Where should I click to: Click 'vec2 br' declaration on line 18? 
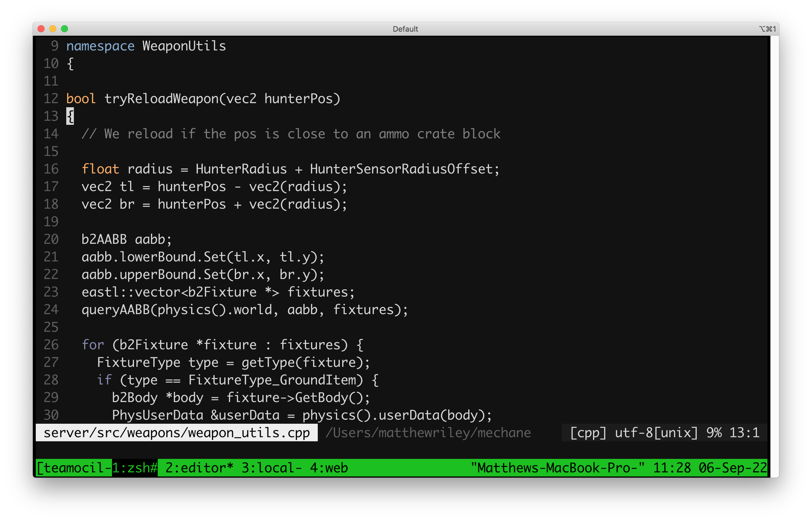point(108,204)
